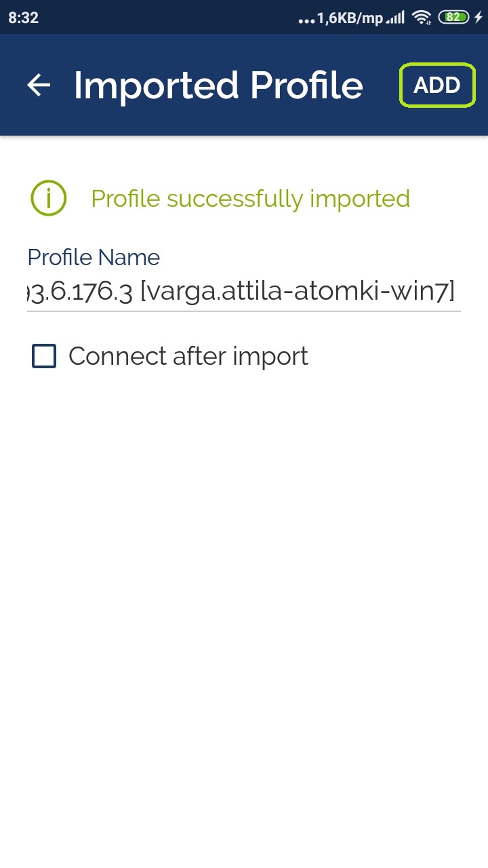Tap the green info circle icon
488x868 pixels.
pos(48,199)
